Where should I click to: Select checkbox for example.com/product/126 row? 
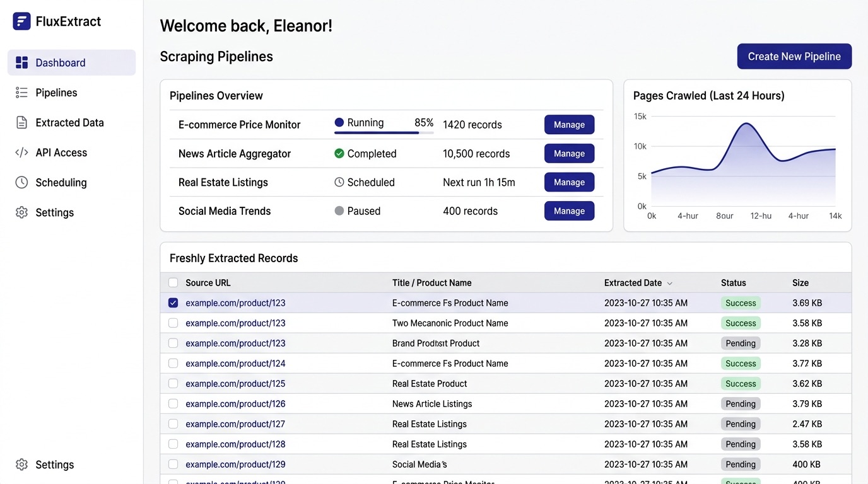(x=173, y=404)
